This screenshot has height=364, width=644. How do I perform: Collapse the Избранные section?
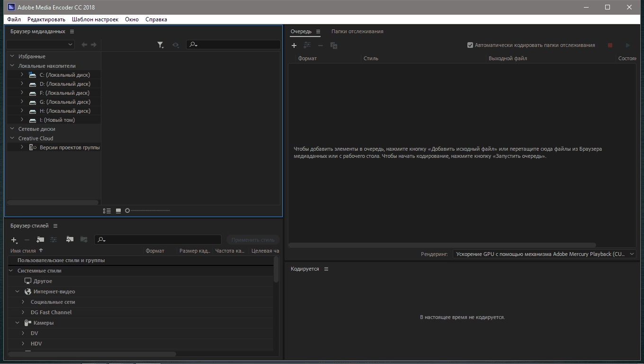point(12,56)
